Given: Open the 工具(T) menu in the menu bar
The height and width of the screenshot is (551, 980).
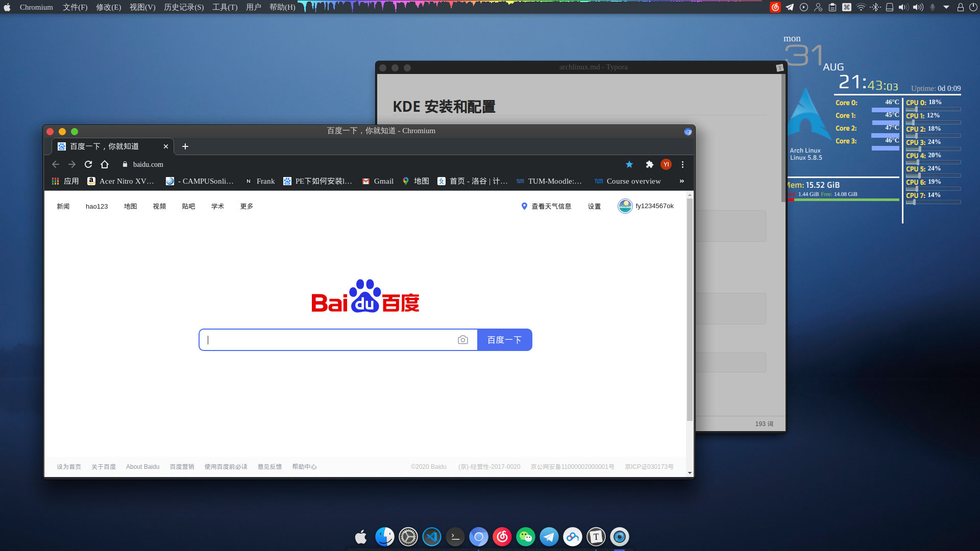Looking at the screenshot, I should click(225, 7).
